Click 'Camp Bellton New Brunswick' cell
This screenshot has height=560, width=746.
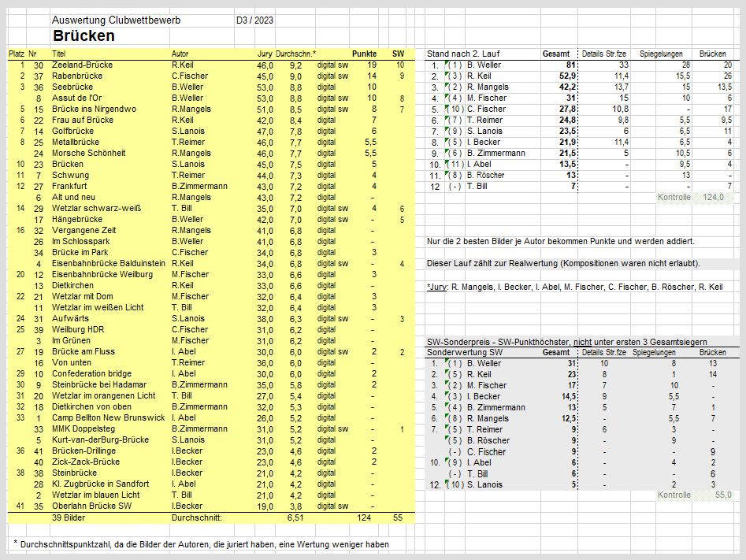[x=109, y=417]
